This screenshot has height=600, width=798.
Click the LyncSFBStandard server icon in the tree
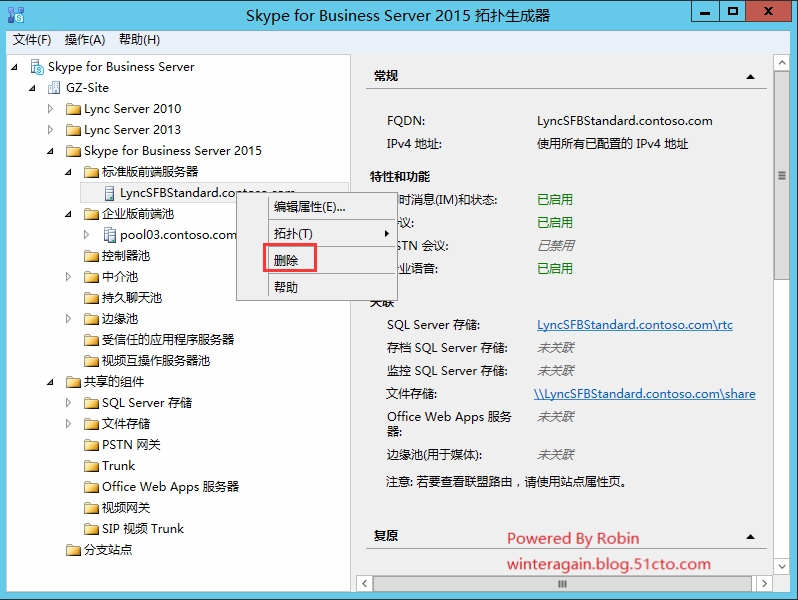(109, 193)
